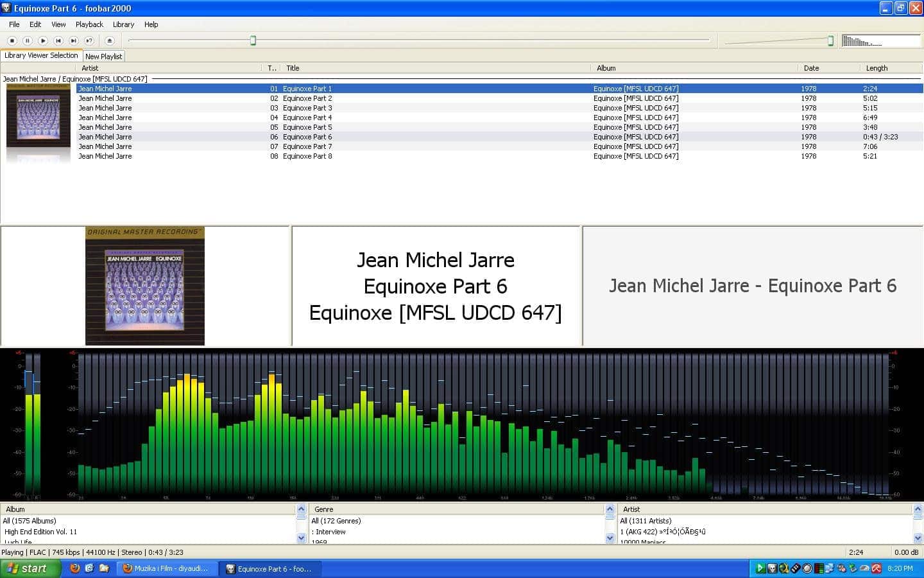Click the 'Equinoxe Part 6 - foo...' taskbar button

(270, 568)
